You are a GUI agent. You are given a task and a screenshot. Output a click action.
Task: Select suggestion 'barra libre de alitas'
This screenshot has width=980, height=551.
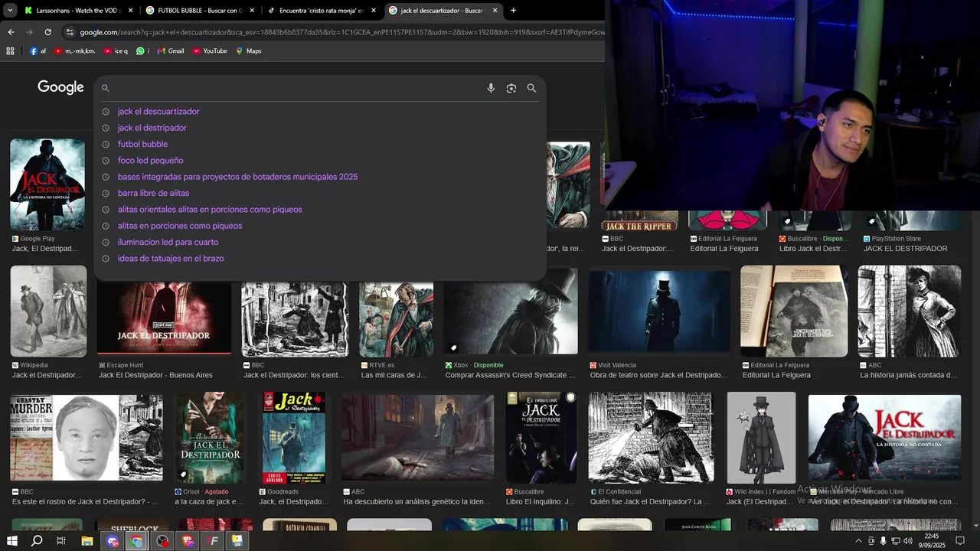pos(153,193)
